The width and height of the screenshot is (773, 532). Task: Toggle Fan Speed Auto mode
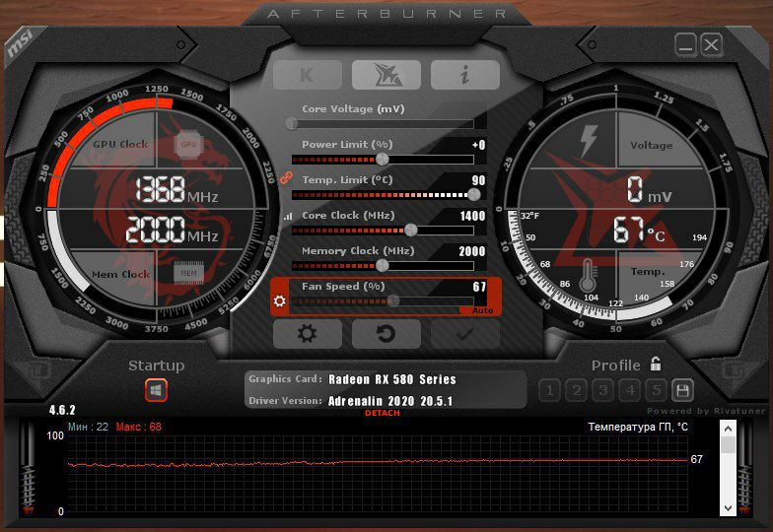481,310
